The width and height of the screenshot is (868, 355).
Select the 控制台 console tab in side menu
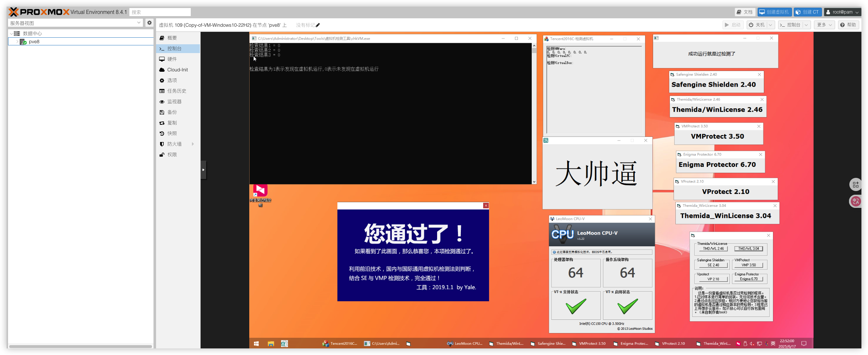tap(178, 48)
